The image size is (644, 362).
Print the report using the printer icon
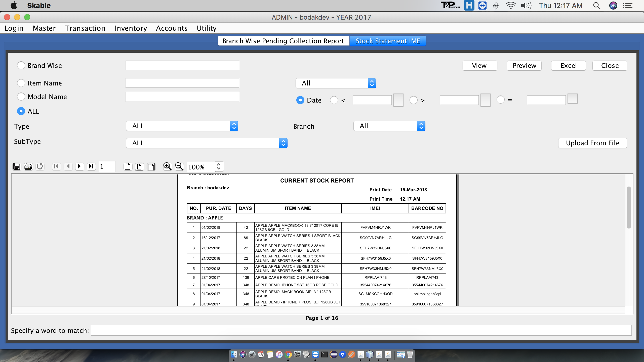point(28,166)
